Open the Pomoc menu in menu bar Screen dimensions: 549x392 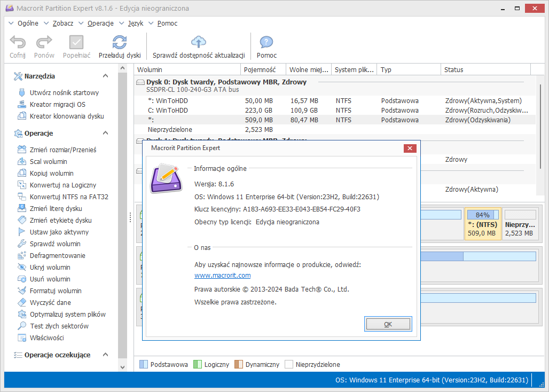click(167, 23)
